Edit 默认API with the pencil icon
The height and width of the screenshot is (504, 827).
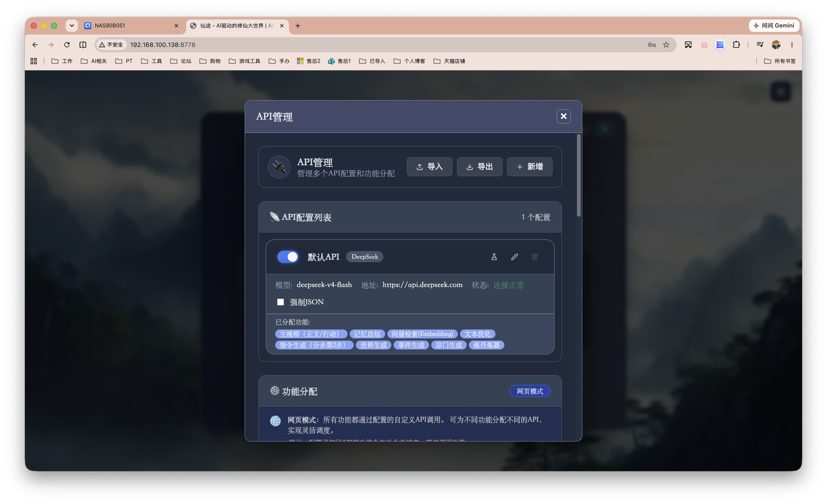tap(515, 257)
